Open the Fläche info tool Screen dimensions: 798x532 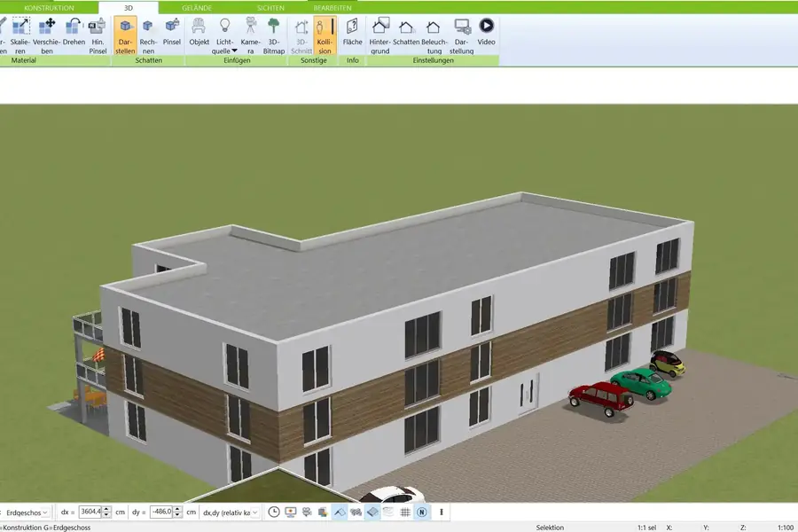pos(352,35)
